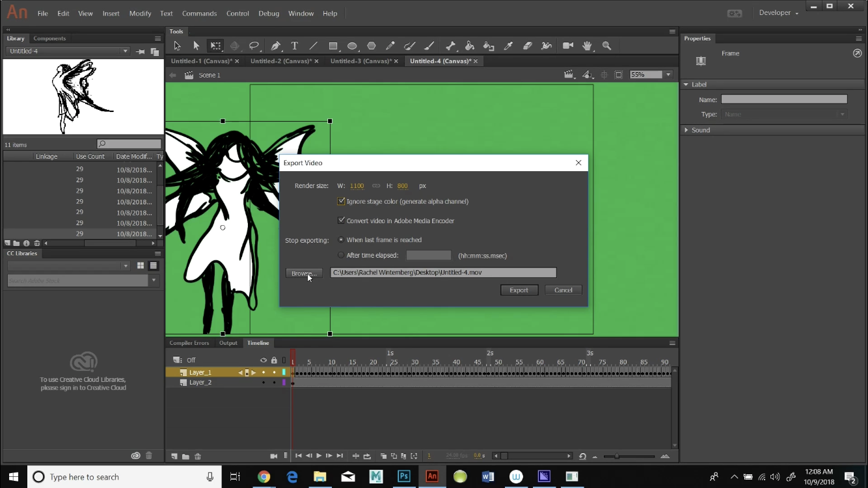Open the Untitled-4 library dropdown

pos(125,50)
